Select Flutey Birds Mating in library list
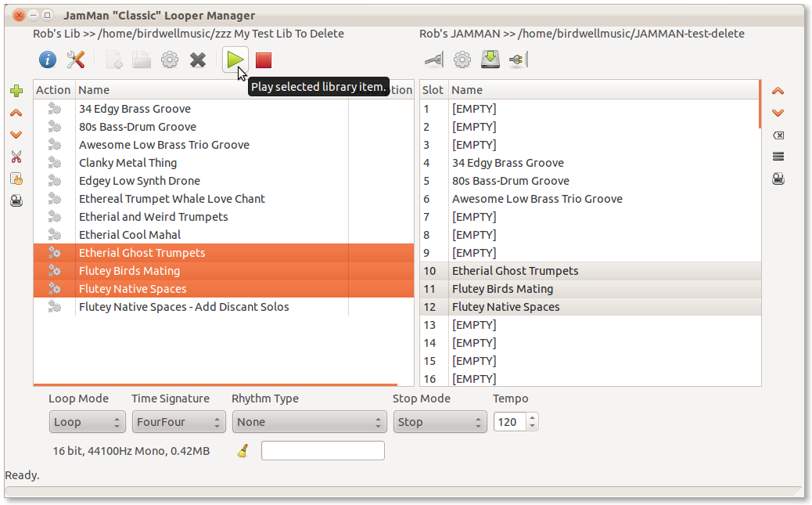The height and width of the screenshot is (505, 812). 224,271
